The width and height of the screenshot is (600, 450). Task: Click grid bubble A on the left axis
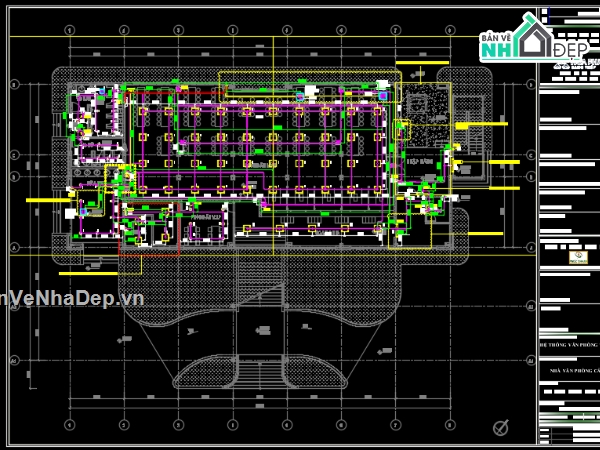point(15,248)
